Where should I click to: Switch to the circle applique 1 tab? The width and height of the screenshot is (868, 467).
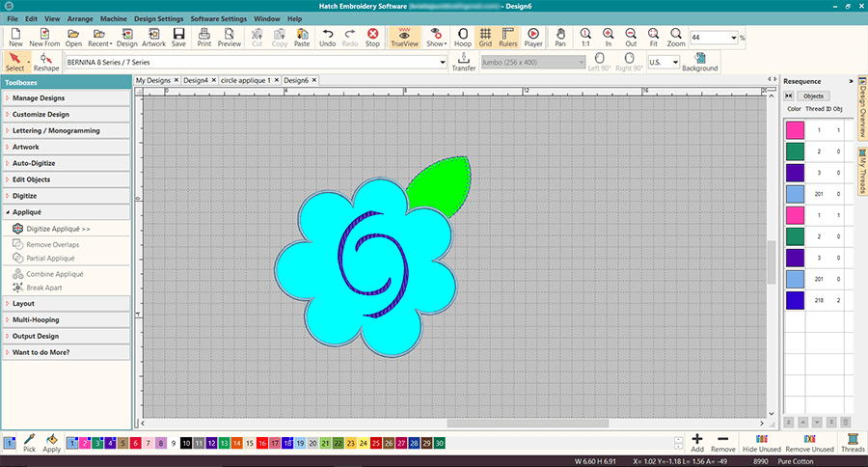click(x=246, y=80)
